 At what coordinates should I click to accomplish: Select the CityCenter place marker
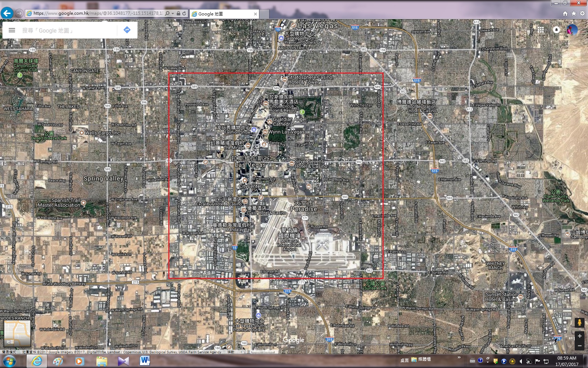click(245, 180)
